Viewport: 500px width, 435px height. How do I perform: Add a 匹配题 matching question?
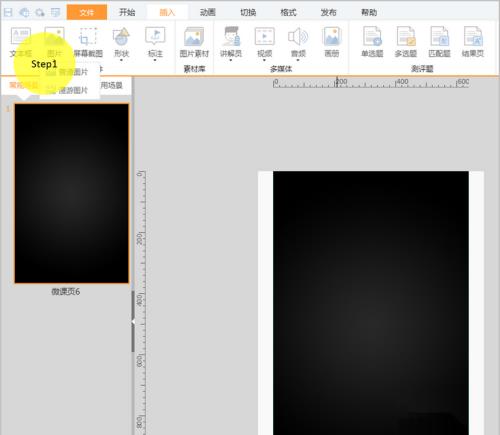[x=439, y=37]
